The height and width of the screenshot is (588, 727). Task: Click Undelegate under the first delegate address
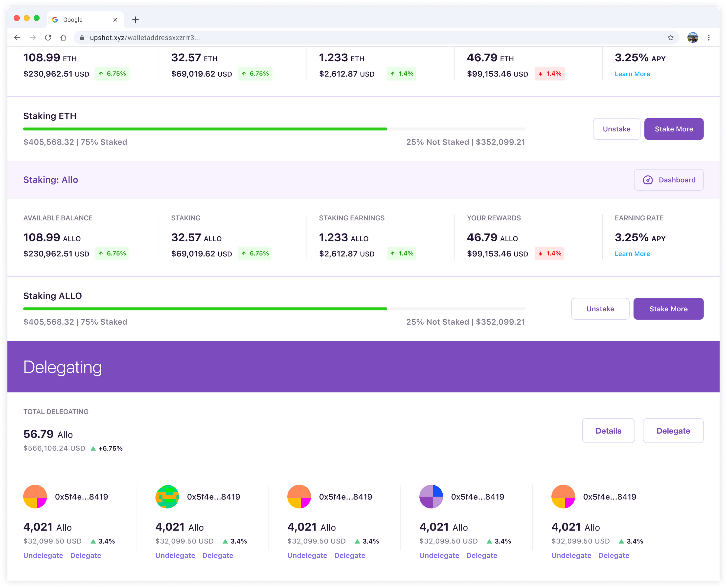[43, 555]
